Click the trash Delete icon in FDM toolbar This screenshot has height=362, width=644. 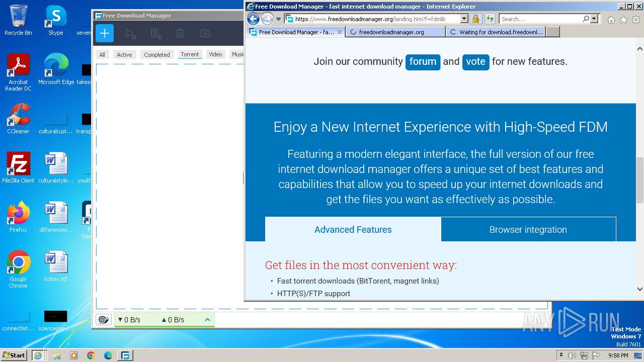click(x=180, y=34)
